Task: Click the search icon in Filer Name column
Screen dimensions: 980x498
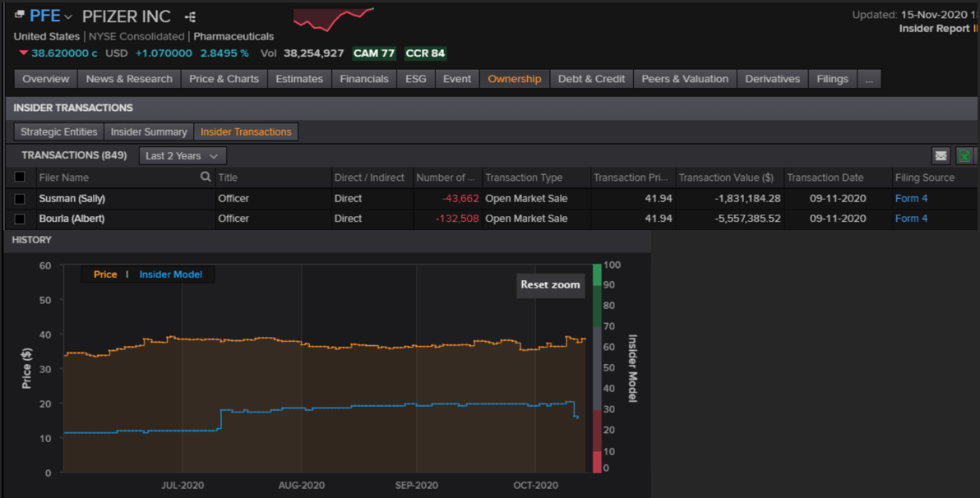Action: pos(205,177)
